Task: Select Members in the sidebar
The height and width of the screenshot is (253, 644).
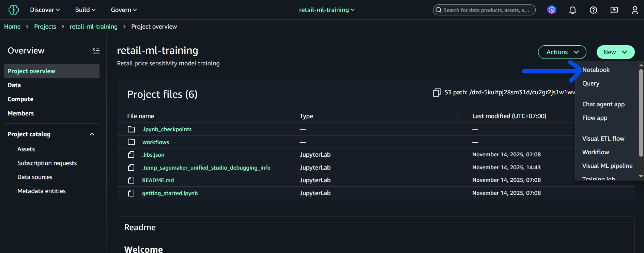Action: coord(21,113)
